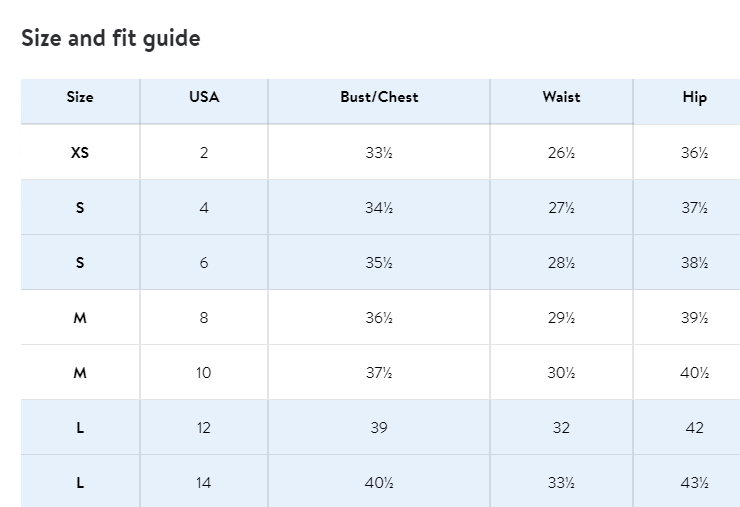
Task: Click the Waist column header
Action: pyautogui.click(x=561, y=97)
